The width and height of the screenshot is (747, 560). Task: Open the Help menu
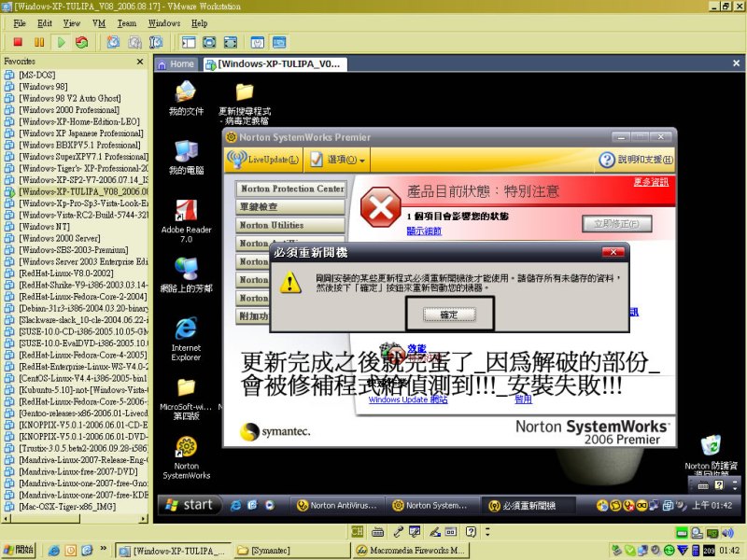(199, 22)
